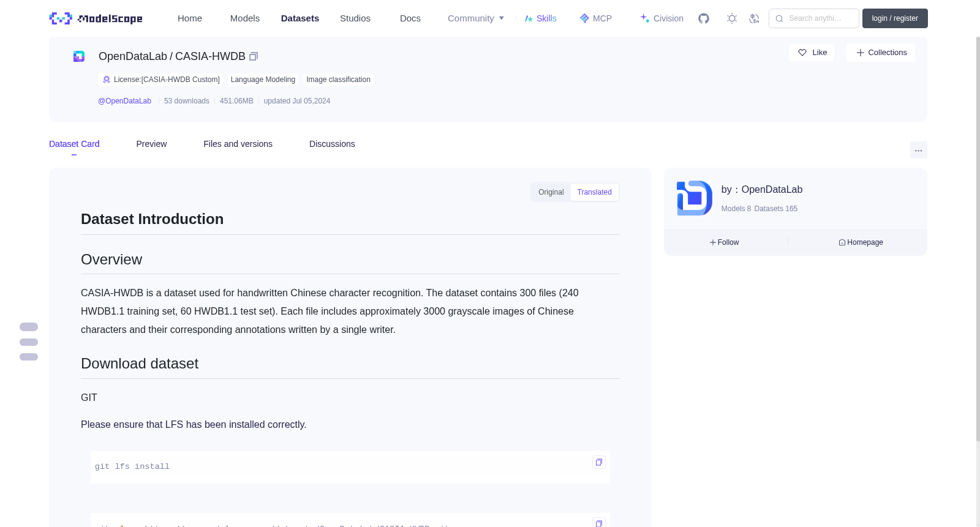The image size is (980, 527).
Task: Click the Image classification tag
Action: pos(338,80)
